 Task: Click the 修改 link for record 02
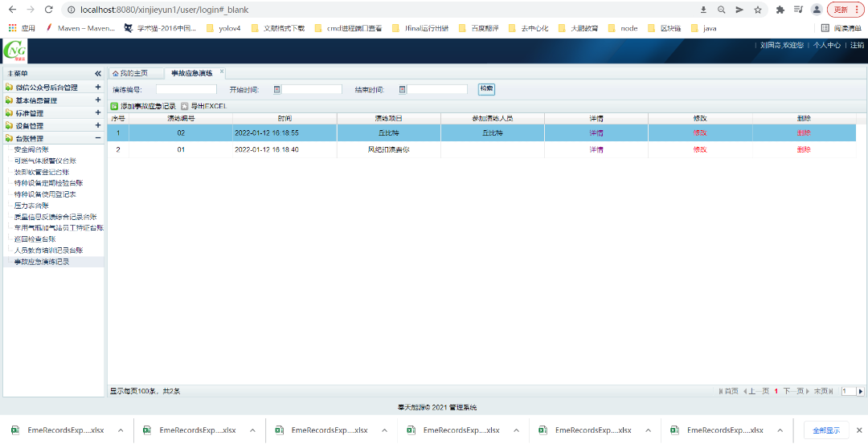point(699,133)
